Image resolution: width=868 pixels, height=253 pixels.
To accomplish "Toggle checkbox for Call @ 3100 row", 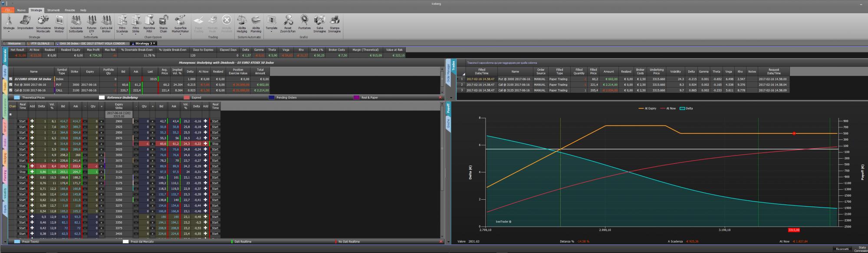I will tap(11, 91).
